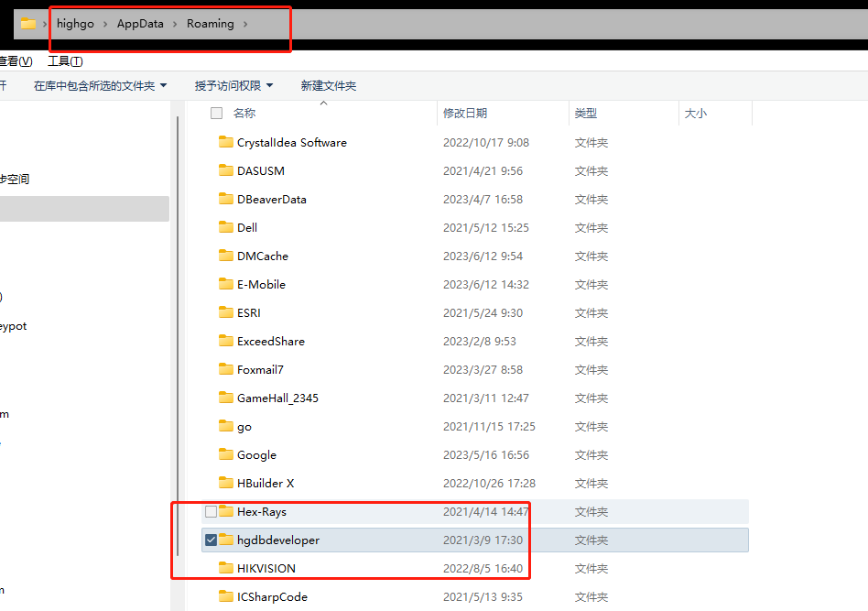Open the 授予访问权限 dropdown
The height and width of the screenshot is (611, 868).
click(269, 85)
